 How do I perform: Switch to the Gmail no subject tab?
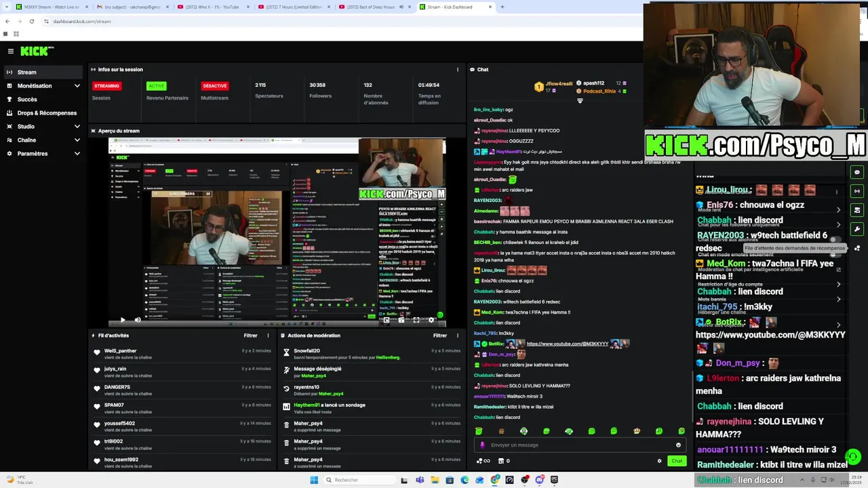tap(133, 7)
